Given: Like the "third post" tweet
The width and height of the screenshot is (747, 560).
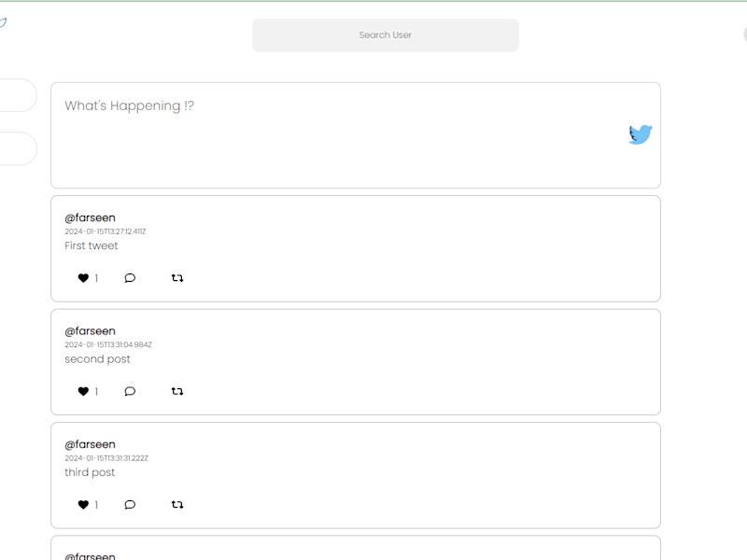Looking at the screenshot, I should 83,505.
